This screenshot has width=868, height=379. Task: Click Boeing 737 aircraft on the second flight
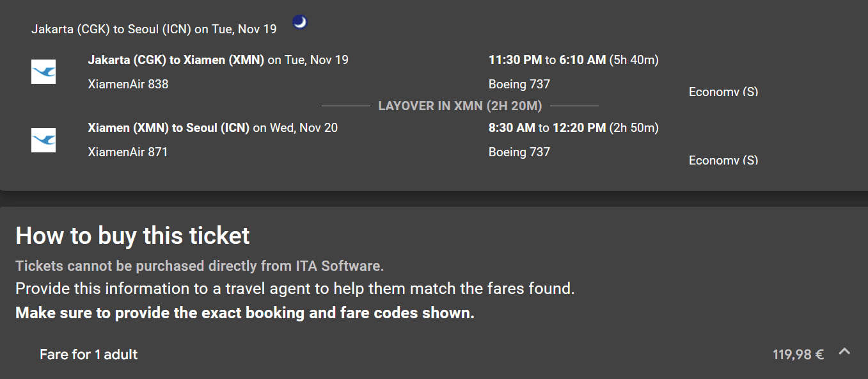pos(519,152)
